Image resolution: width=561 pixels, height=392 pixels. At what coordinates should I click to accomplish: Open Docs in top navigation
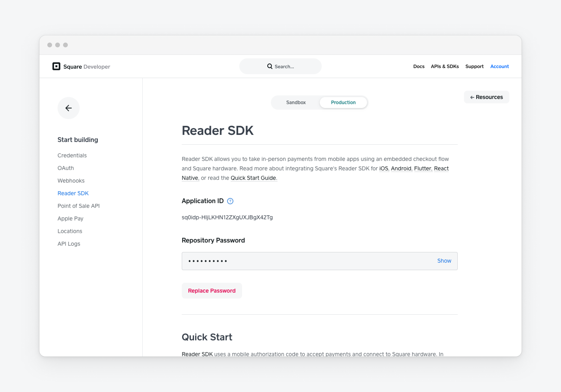418,66
